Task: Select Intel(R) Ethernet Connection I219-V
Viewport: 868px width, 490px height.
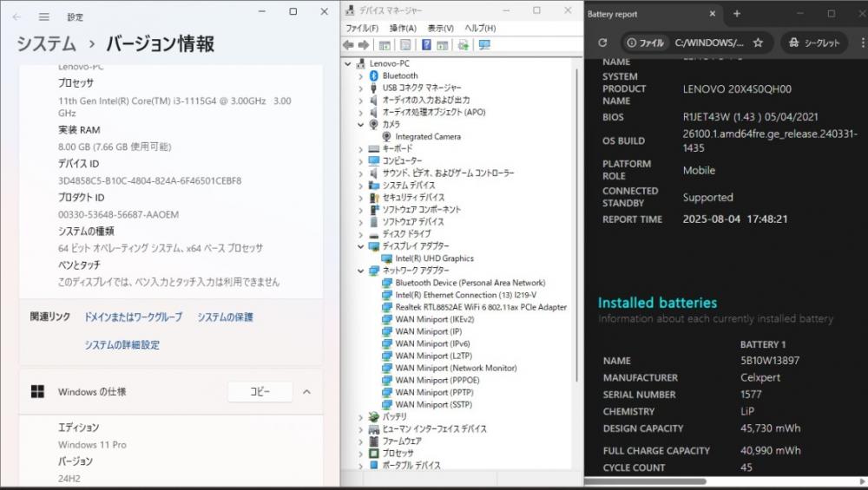Action: [x=465, y=295]
